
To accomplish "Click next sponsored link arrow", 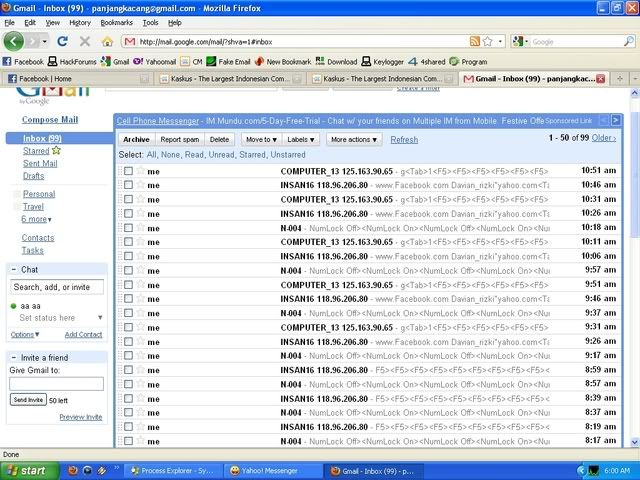I will pos(616,120).
